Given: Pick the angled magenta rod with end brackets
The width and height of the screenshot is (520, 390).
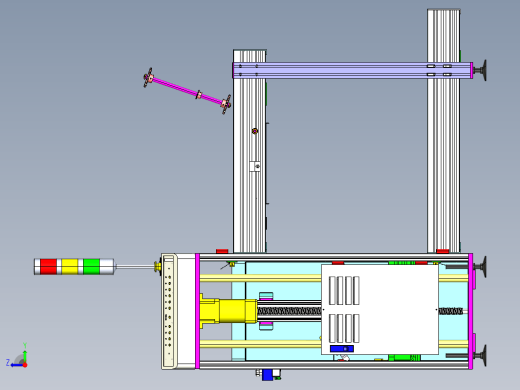Looking at the screenshot, I should click(187, 91).
